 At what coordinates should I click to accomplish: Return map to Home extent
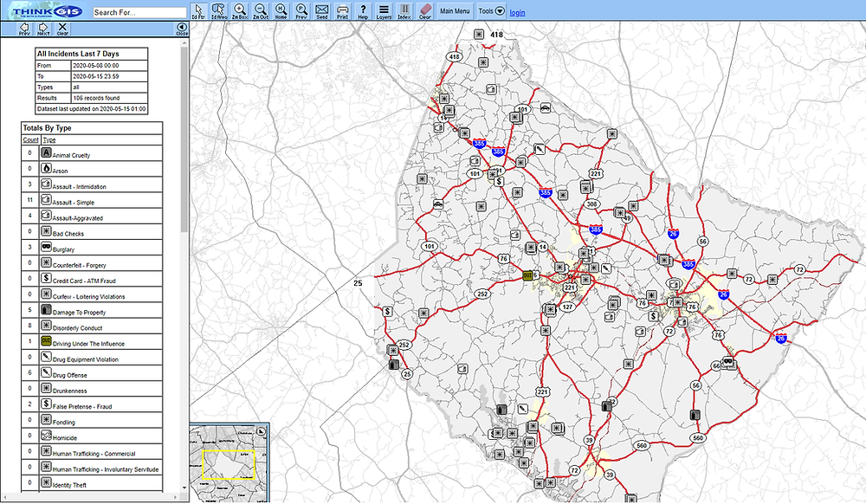281,11
